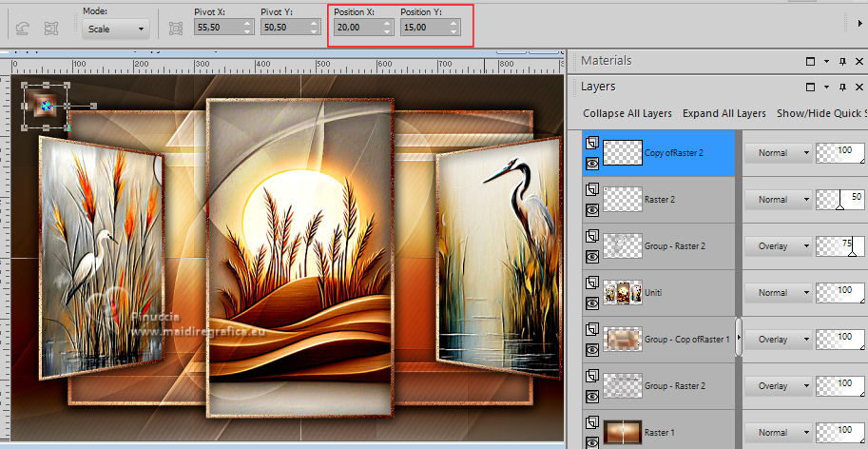
Task: Click the layer type icon of Group - Raster 2 overlay 75
Action: (592, 236)
